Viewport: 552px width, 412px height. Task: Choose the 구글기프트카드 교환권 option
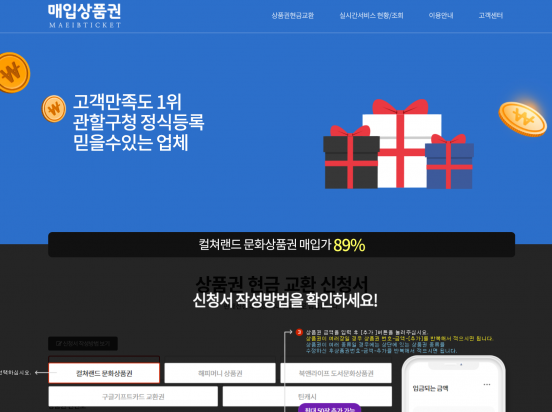[x=133, y=397]
